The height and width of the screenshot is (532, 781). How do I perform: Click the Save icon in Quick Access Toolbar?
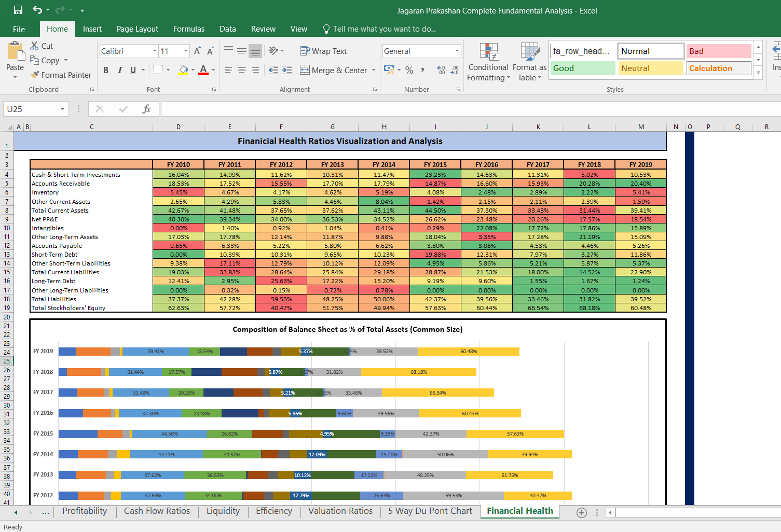18,10
